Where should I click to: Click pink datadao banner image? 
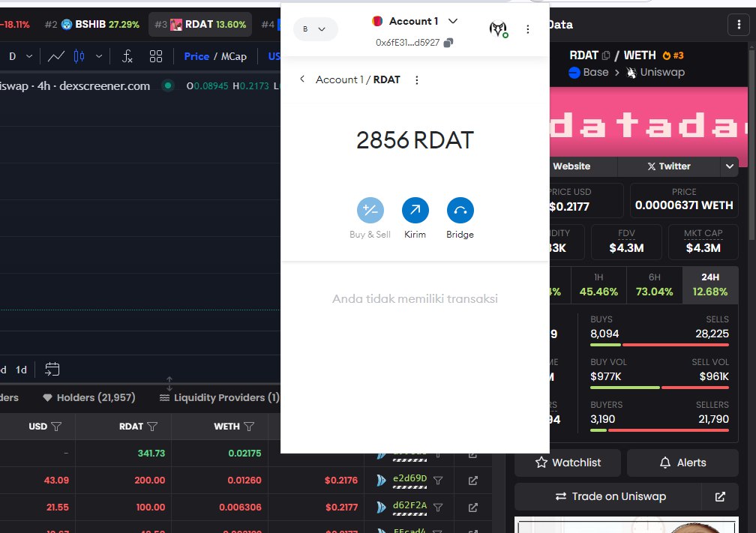click(649, 127)
